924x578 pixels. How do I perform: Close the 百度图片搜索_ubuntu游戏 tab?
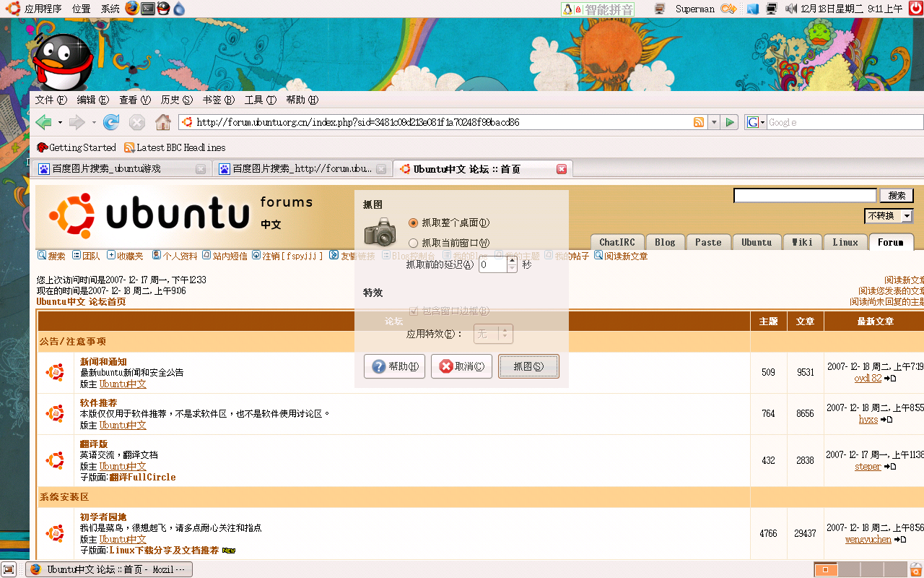[201, 169]
